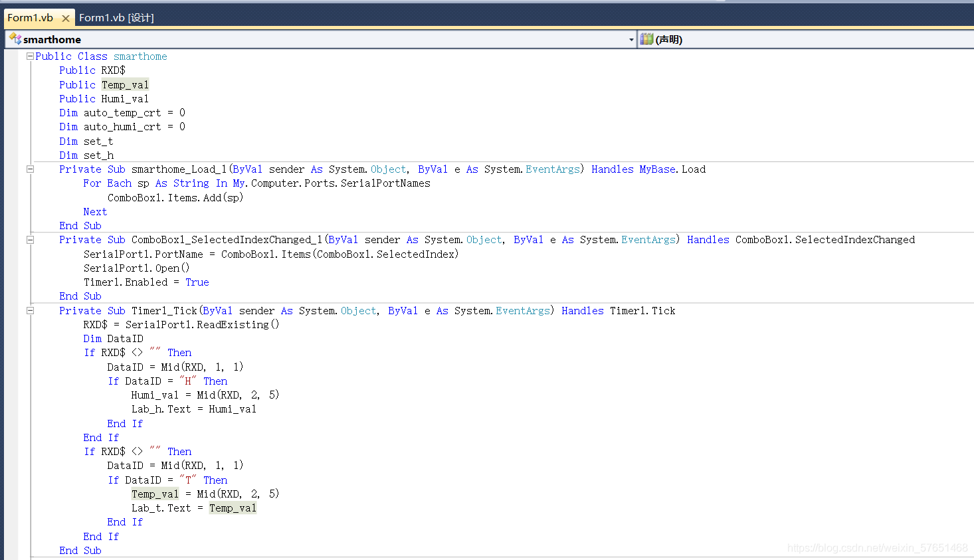Open the Form1.vb [设计] designer tab
The width and height of the screenshot is (974, 560).
pos(116,18)
